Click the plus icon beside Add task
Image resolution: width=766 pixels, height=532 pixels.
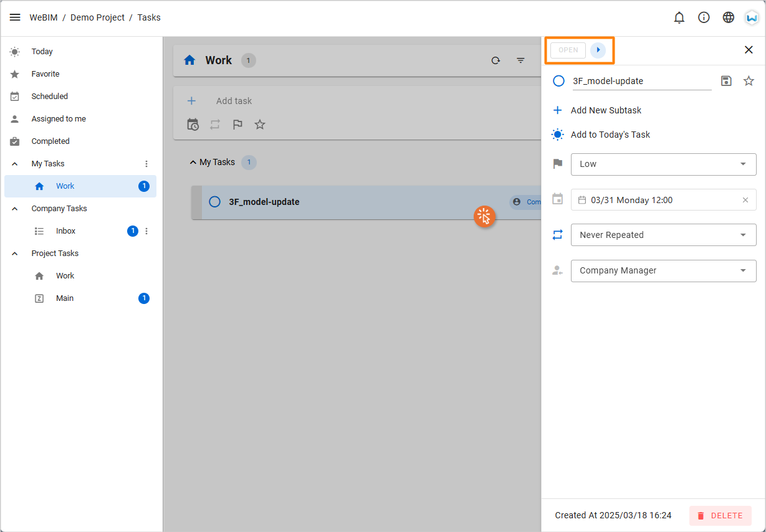click(191, 101)
